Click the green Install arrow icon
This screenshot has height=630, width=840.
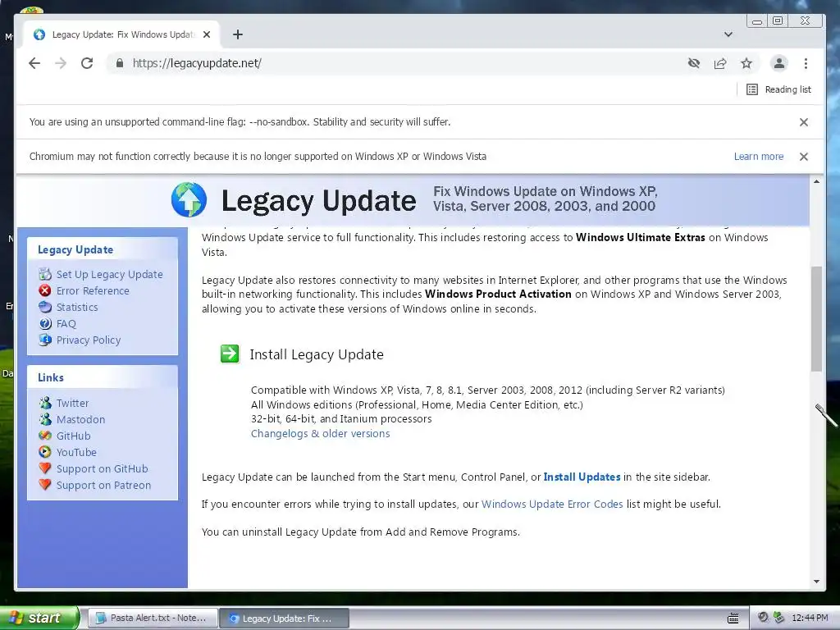tap(230, 354)
